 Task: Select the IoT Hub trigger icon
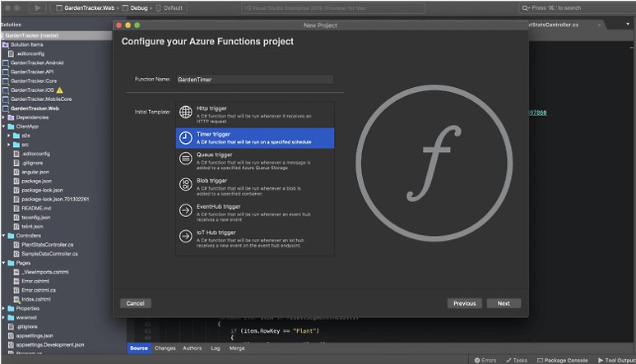(186, 237)
